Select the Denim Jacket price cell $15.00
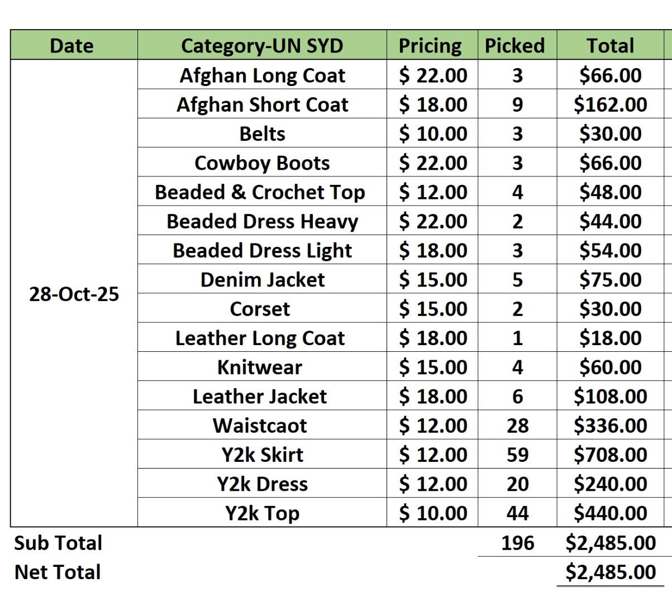 [432, 279]
